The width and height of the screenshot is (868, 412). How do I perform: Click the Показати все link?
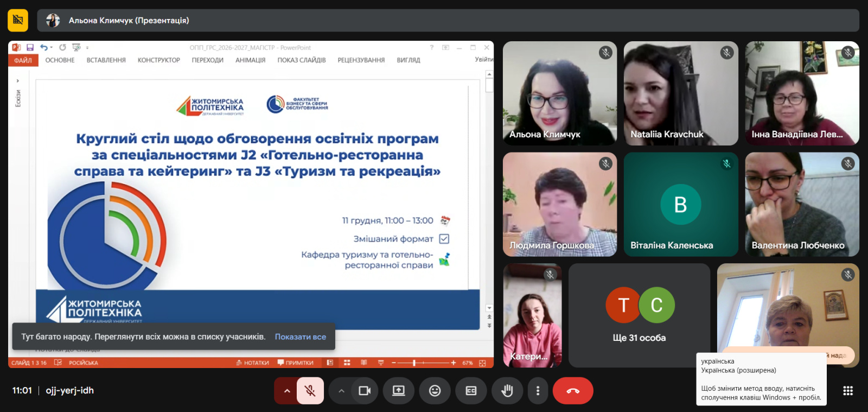click(300, 337)
